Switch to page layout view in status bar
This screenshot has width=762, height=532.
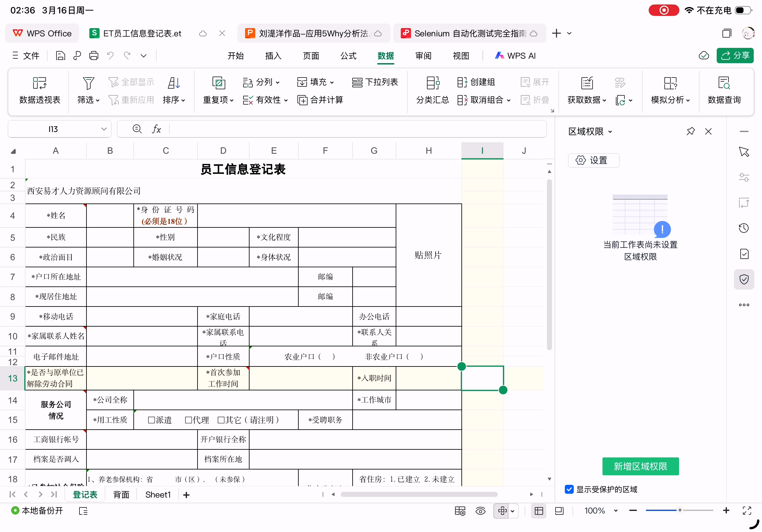coord(559,511)
